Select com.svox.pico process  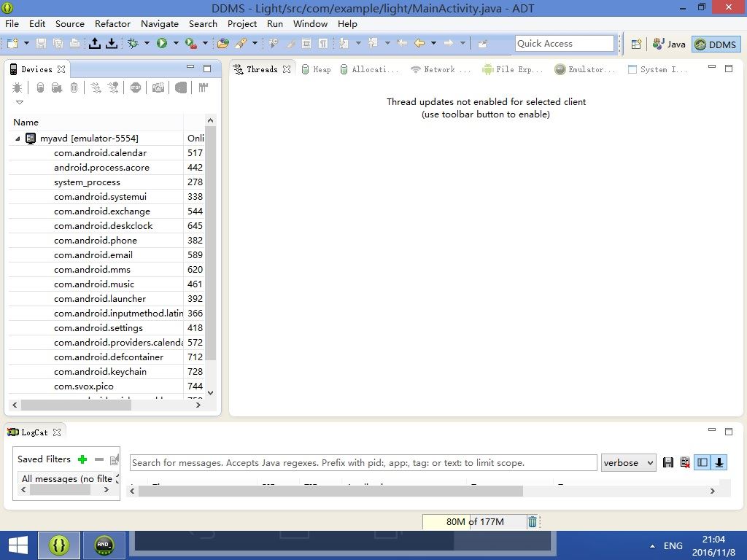83,386
